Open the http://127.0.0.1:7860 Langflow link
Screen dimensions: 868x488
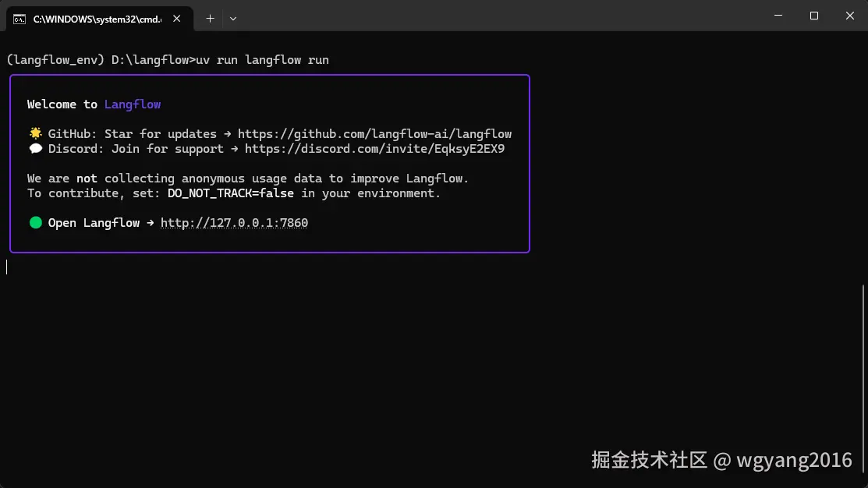pos(234,223)
